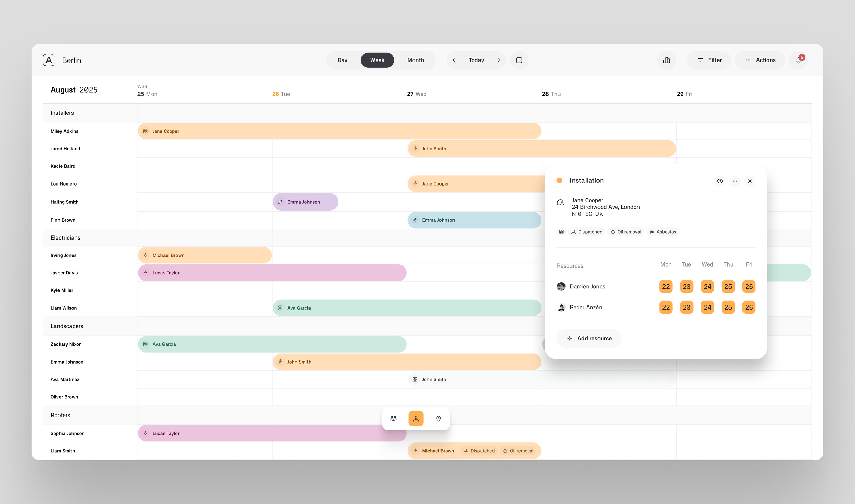Image resolution: width=855 pixels, height=504 pixels.
Task: Switch to the Month view tab
Action: (416, 60)
